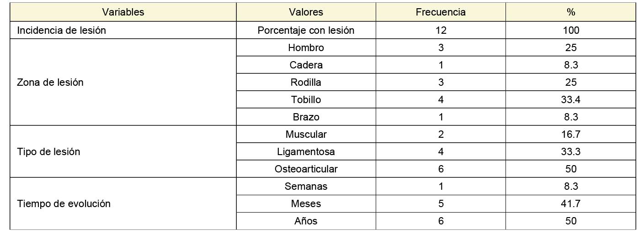
Task: Click the Muscular value cell
Action: pos(306,135)
